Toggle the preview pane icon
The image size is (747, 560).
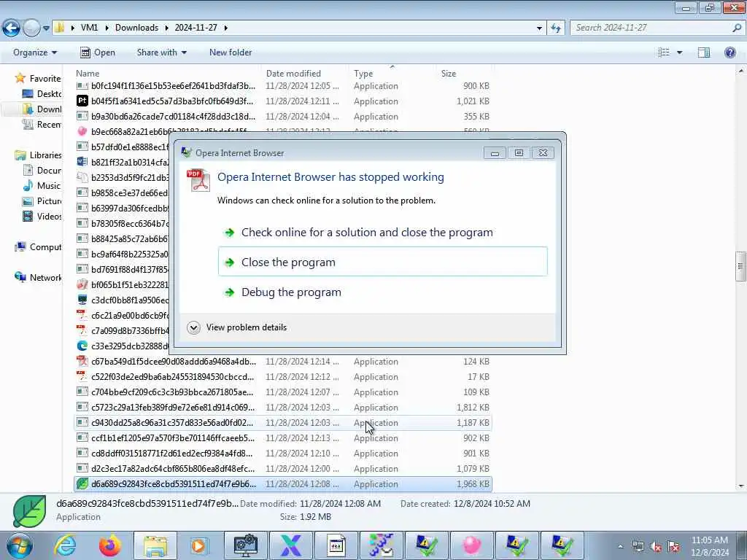(704, 52)
